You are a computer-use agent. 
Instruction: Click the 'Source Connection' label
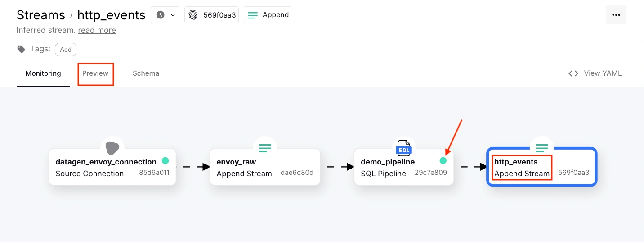(x=89, y=174)
